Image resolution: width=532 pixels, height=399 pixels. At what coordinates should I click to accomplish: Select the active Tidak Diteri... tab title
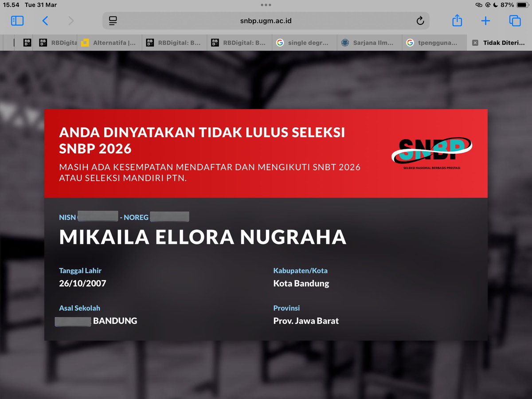505,43
